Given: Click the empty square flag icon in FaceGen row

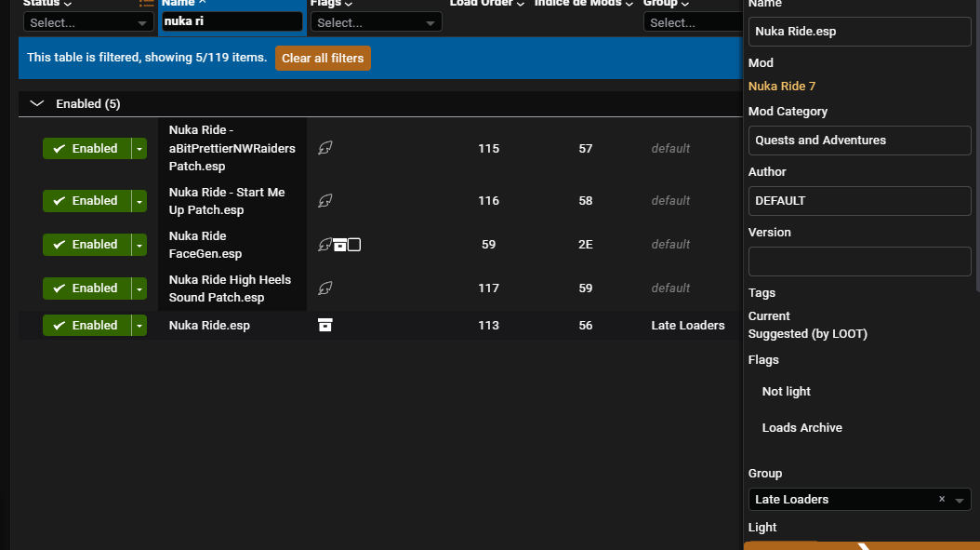Looking at the screenshot, I should pos(354,245).
